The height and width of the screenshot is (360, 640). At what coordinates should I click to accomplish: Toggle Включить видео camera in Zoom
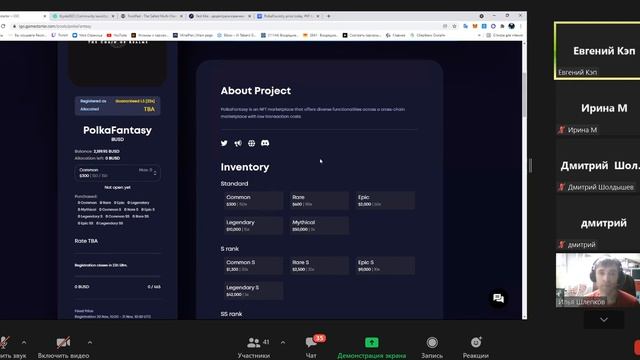[63, 347]
